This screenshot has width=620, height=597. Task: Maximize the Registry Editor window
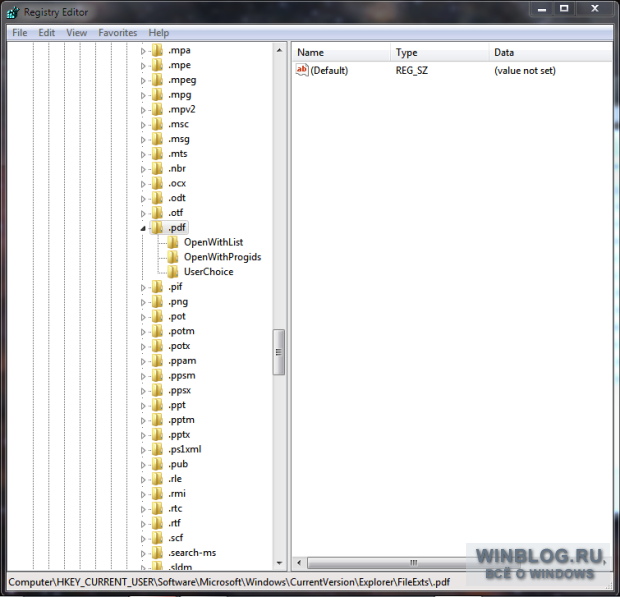point(564,9)
